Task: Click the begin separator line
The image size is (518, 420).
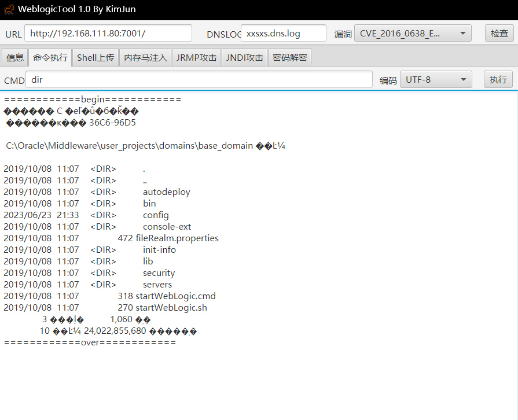Action: [x=93, y=100]
